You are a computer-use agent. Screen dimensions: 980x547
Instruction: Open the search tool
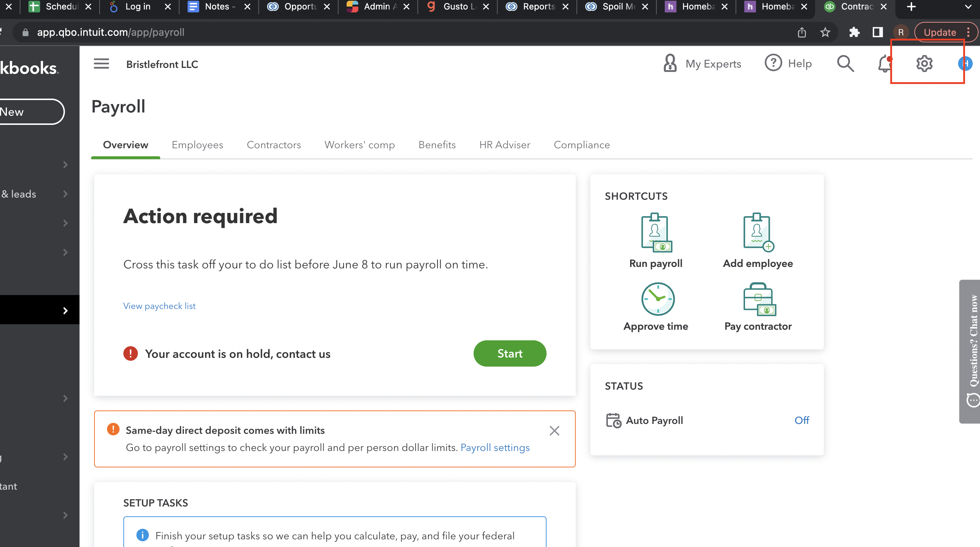click(845, 64)
